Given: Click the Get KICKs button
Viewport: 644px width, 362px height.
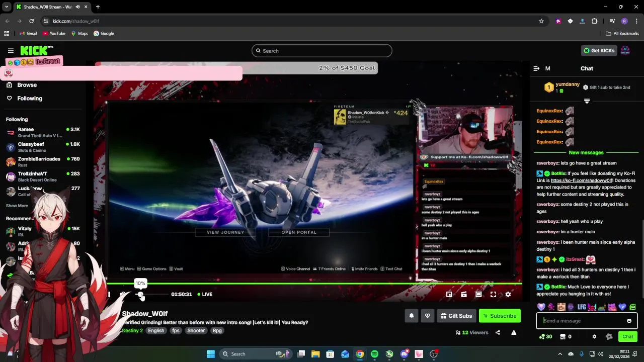Looking at the screenshot, I should (599, 50).
